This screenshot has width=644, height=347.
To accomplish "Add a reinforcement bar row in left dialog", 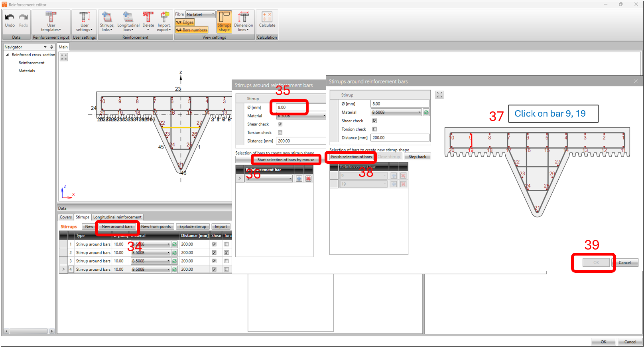I will tap(299, 178).
